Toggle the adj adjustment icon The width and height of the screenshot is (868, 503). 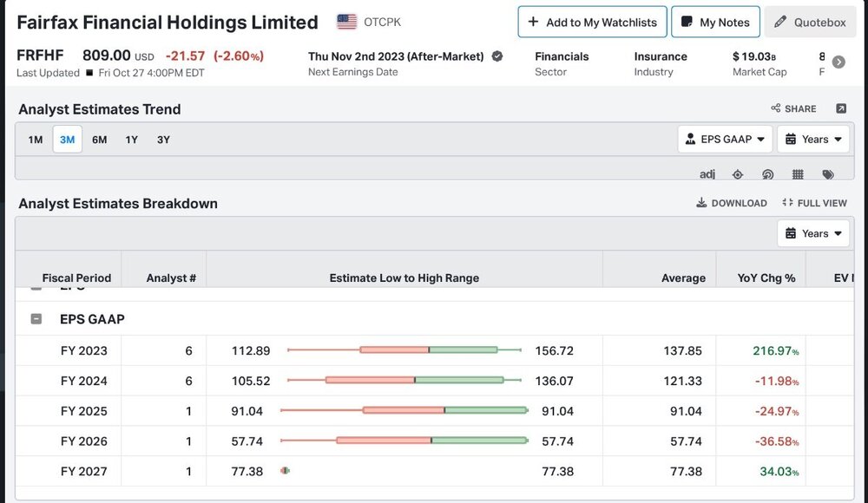click(707, 174)
